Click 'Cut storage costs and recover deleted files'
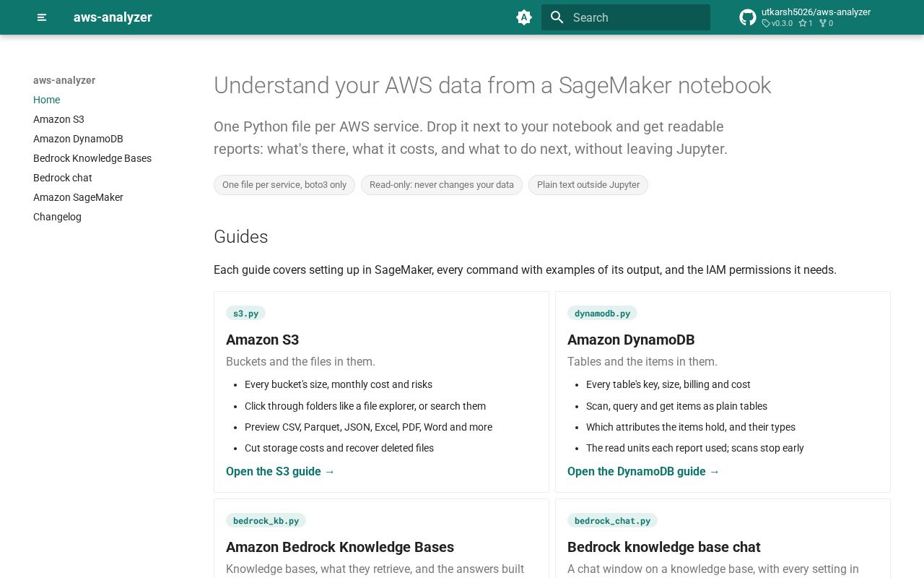Viewport: 924px width, 578px height. (x=339, y=448)
